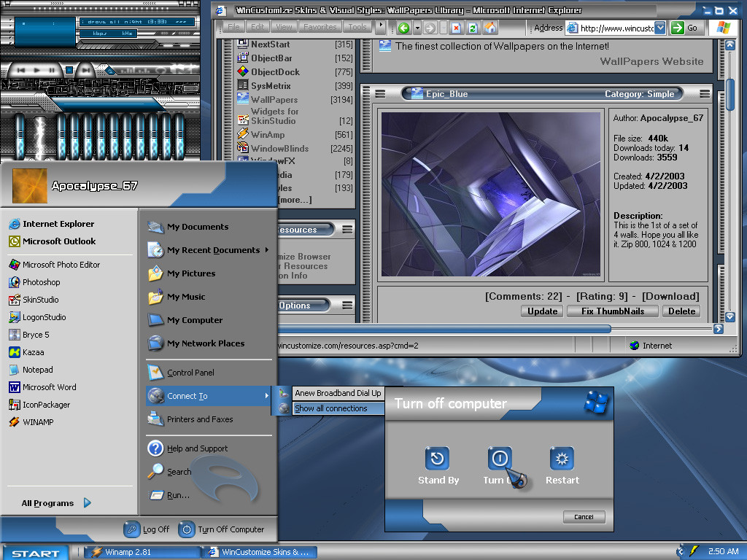Open the File menu in Internet Explorer
This screenshot has width=747, height=560.
point(233,27)
